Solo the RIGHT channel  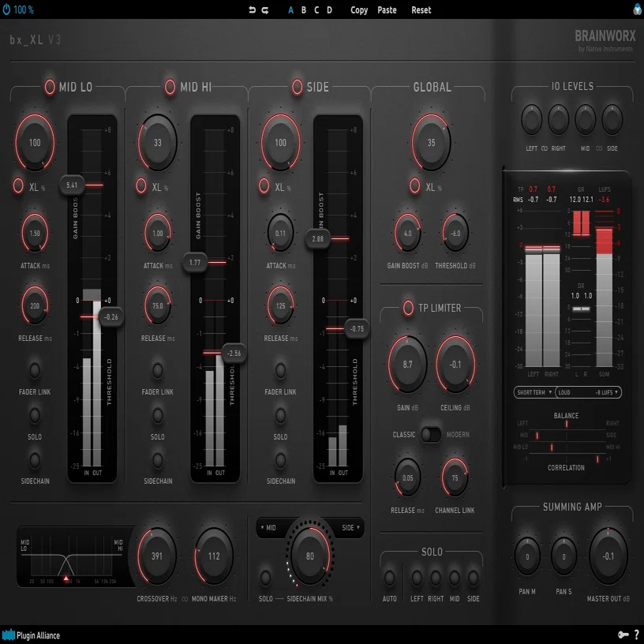click(436, 578)
